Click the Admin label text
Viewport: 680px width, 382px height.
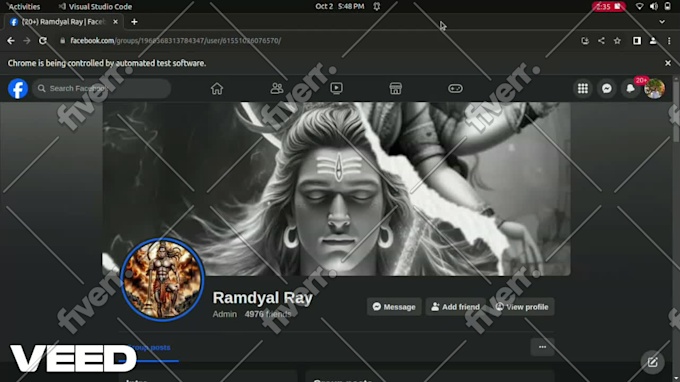[x=225, y=314]
